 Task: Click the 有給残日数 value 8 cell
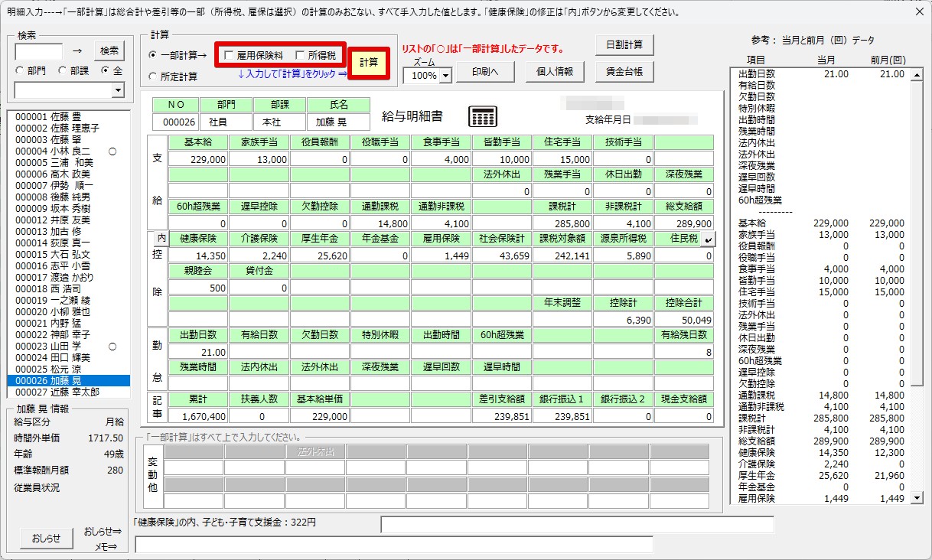coord(684,352)
